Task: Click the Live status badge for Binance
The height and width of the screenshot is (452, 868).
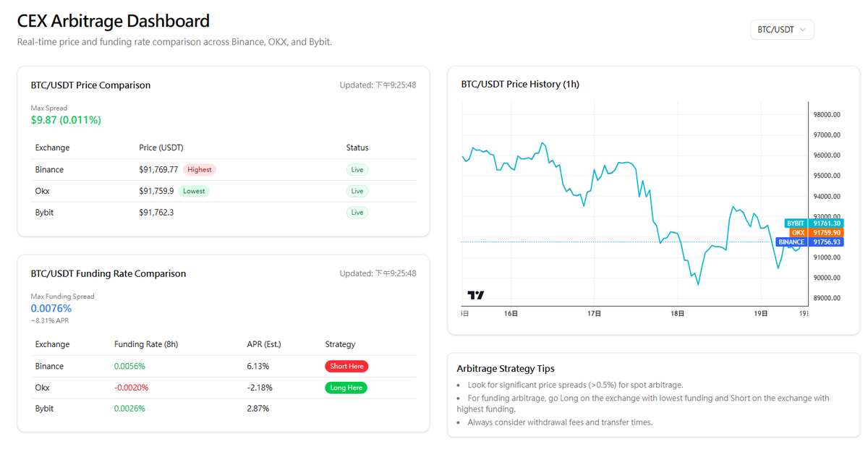Action: [x=357, y=170]
